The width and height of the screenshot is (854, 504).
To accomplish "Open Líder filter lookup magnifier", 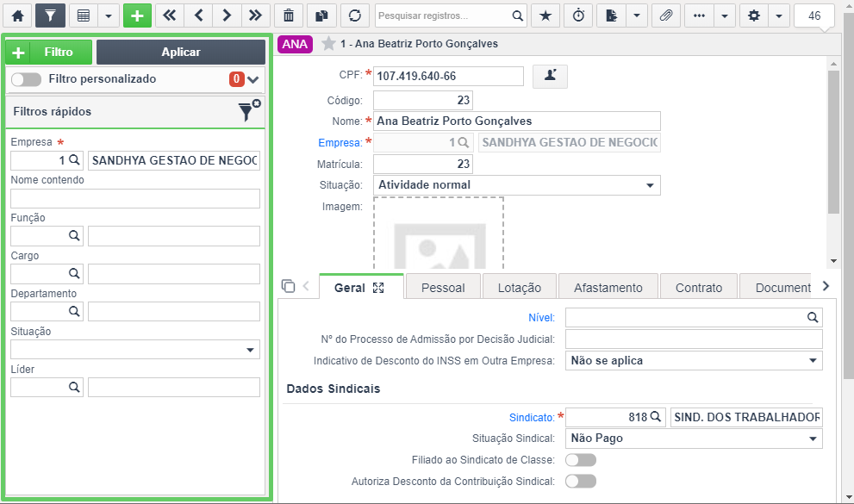I will pos(75,387).
